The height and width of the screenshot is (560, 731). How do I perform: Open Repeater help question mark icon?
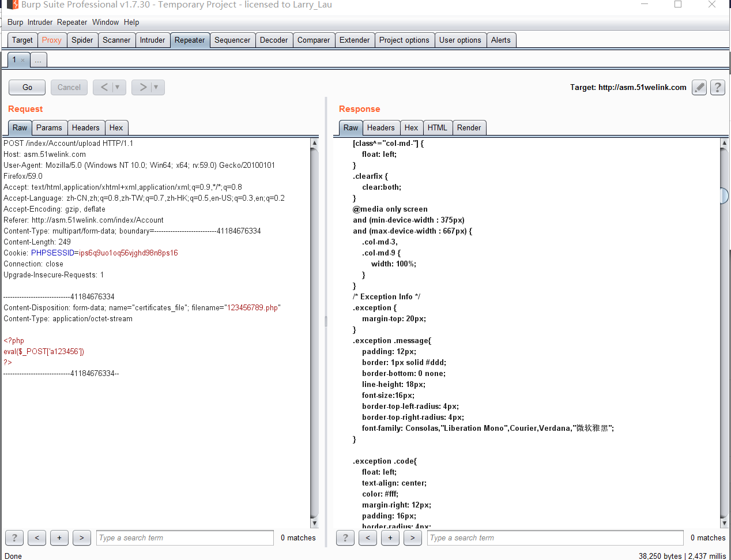point(718,88)
